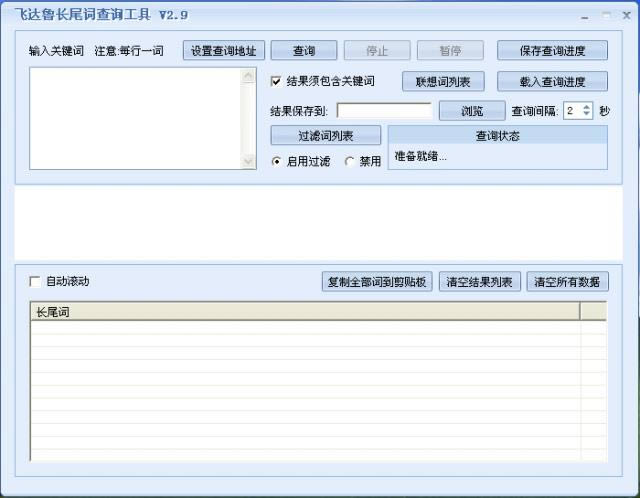The width and height of the screenshot is (640, 498).
Task: Browse for save path with 浏览
Action: pos(471,111)
